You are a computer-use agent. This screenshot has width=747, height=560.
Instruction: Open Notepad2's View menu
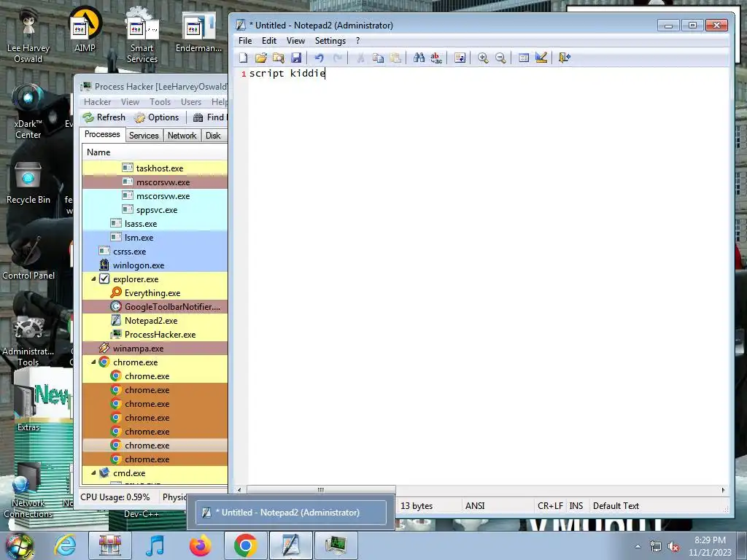point(295,41)
